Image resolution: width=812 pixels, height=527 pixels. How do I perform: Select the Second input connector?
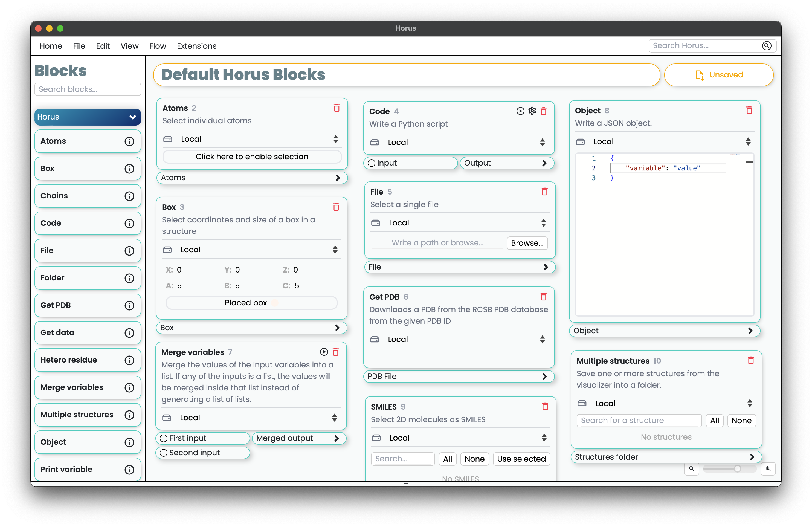click(x=163, y=453)
